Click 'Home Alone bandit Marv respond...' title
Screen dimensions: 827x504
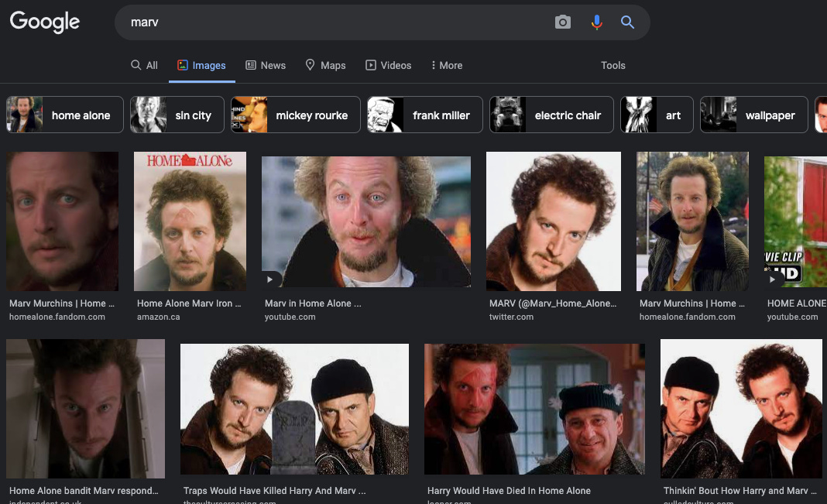(x=84, y=490)
